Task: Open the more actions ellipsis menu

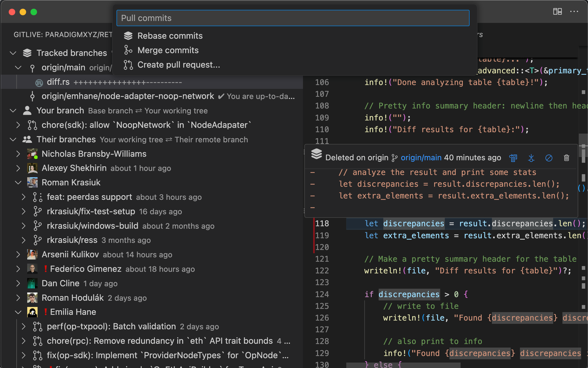Action: tap(574, 11)
